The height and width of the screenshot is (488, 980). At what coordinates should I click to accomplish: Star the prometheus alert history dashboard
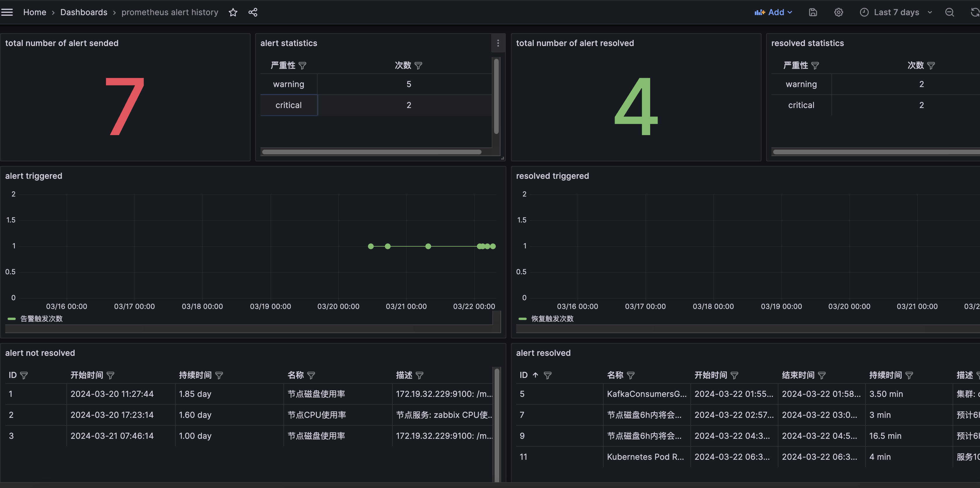pos(233,12)
